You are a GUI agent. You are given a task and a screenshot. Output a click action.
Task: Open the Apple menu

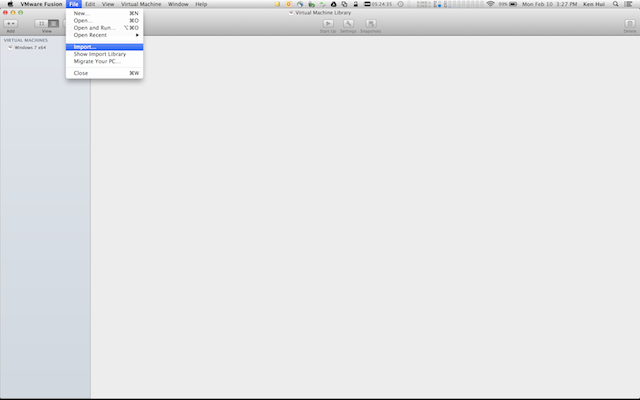(10, 4)
